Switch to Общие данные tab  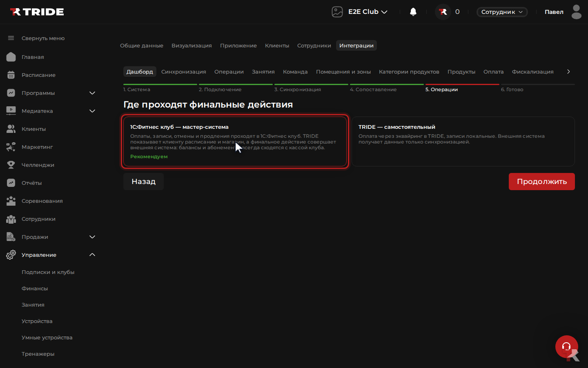[x=142, y=45]
